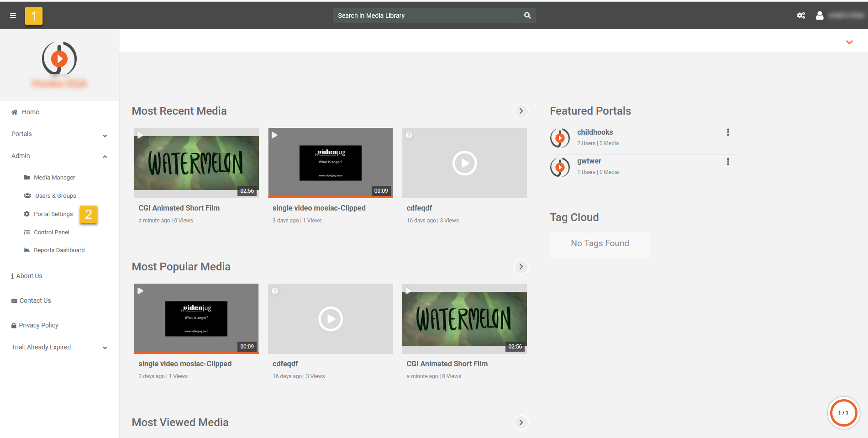Expand the Portals sidebar menu

coord(105,136)
